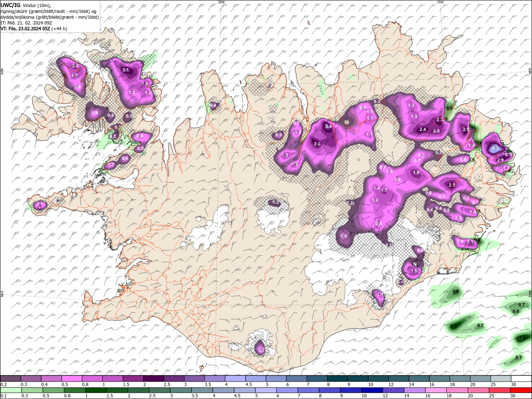
Task: Click the 3.4 snowfall value on the map
Action: pyautogui.click(x=328, y=126)
